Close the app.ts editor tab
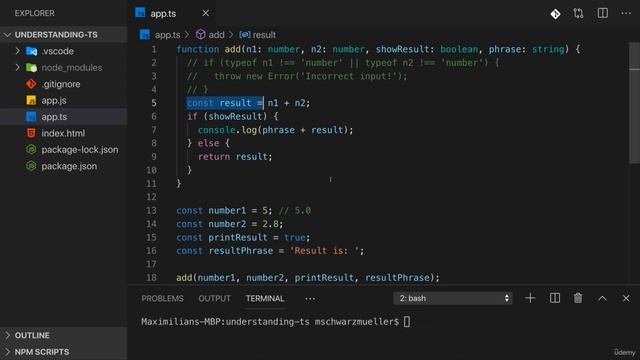This screenshot has width=640, height=360. coord(206,13)
